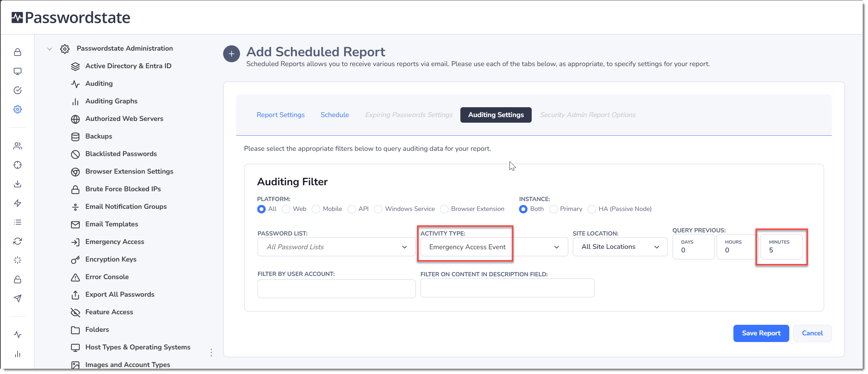Click the download tray icon in the left rail
Viewport: 868px width, 374px height.
[18, 184]
